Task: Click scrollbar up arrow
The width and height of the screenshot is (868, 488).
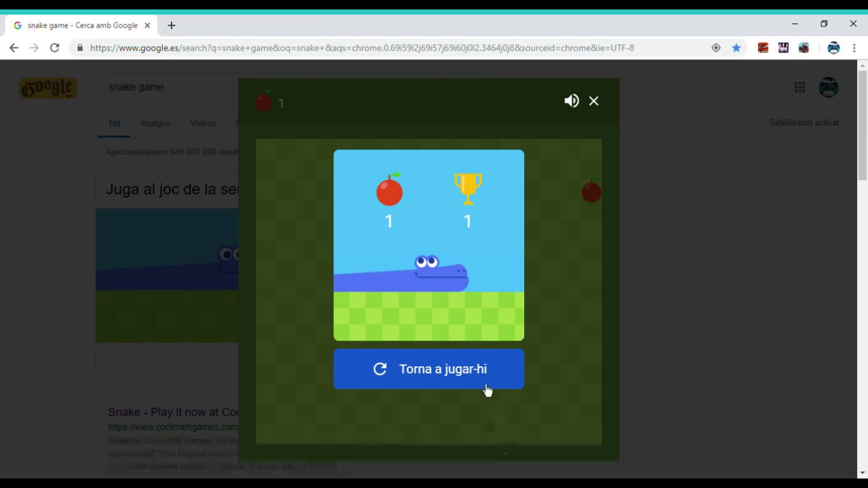Action: tap(863, 65)
